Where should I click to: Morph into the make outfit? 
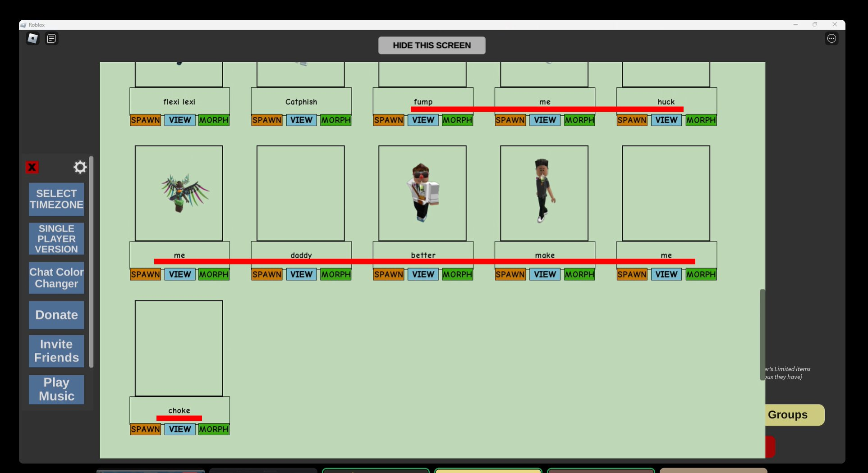click(x=579, y=274)
